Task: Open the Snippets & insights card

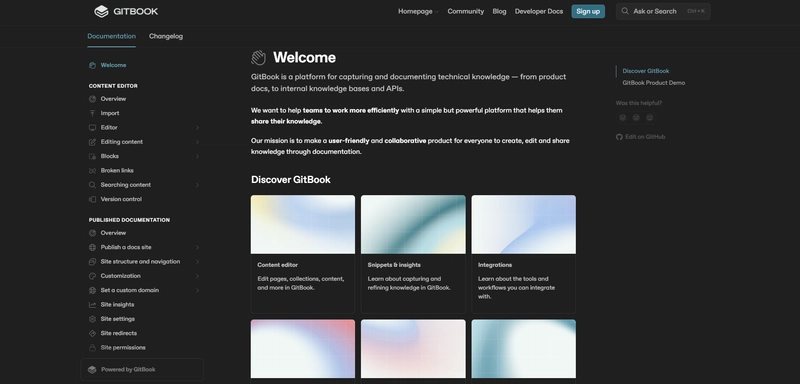Action: (413, 254)
